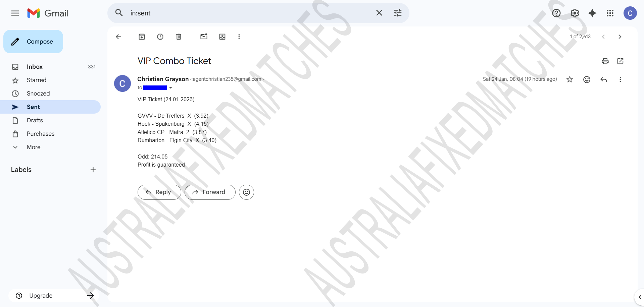Open the Google account avatar
This screenshot has height=307, width=644.
tap(630, 13)
